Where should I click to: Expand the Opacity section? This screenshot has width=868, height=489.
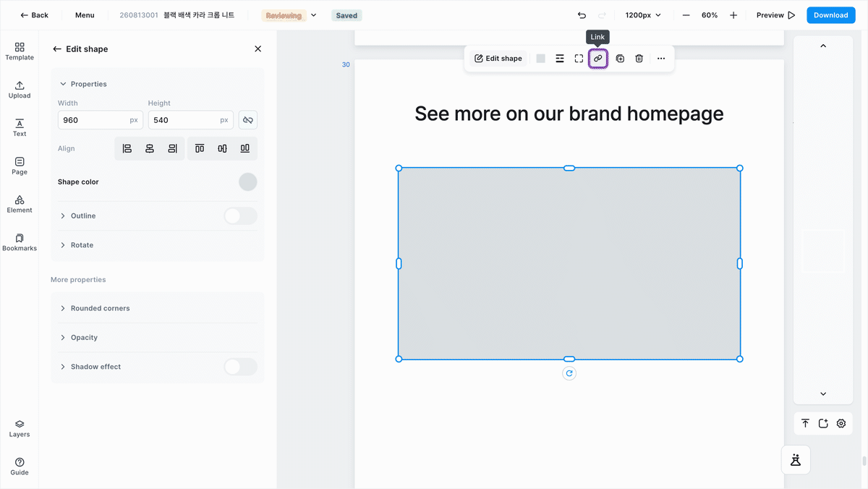tap(78, 338)
